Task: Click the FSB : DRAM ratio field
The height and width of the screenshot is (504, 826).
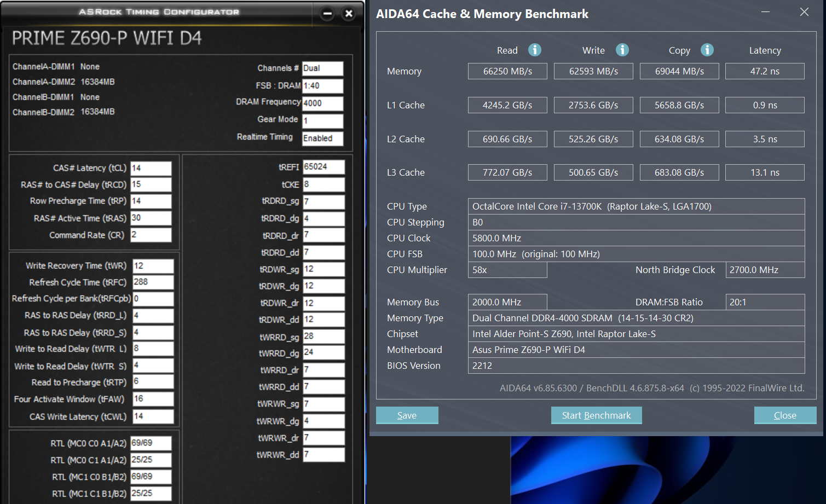Action: [323, 86]
